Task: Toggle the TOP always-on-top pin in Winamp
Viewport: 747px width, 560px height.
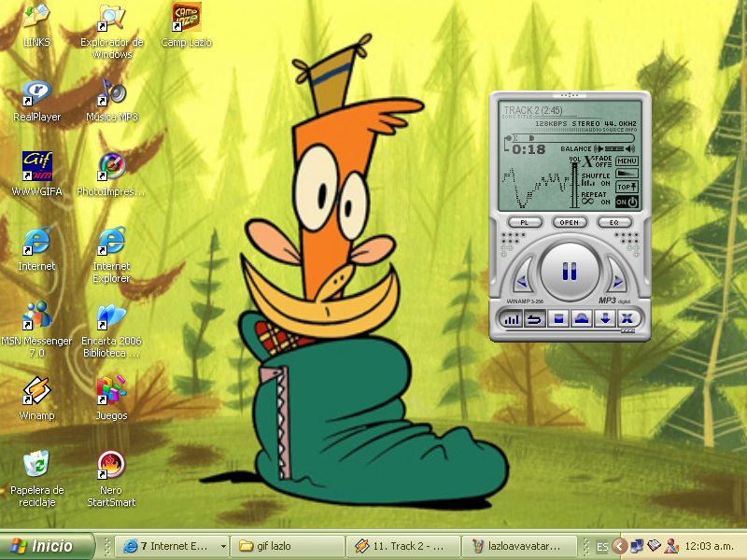Action: pos(627,187)
